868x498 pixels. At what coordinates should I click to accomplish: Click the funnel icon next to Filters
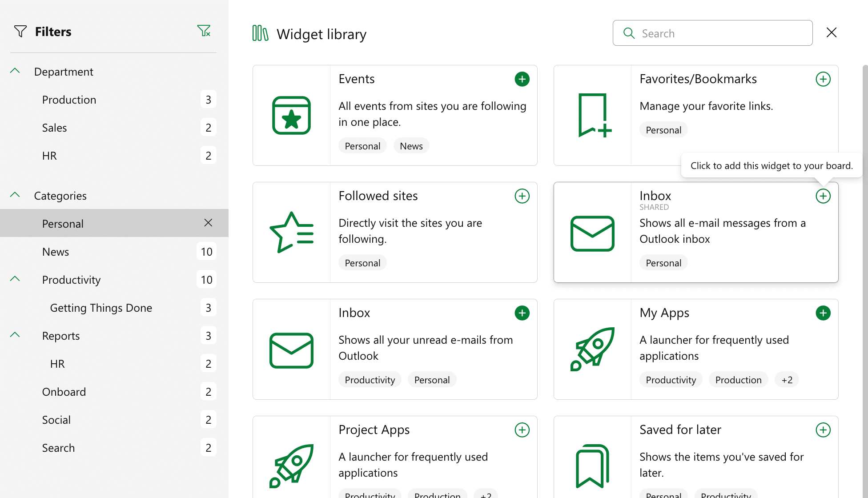[20, 31]
